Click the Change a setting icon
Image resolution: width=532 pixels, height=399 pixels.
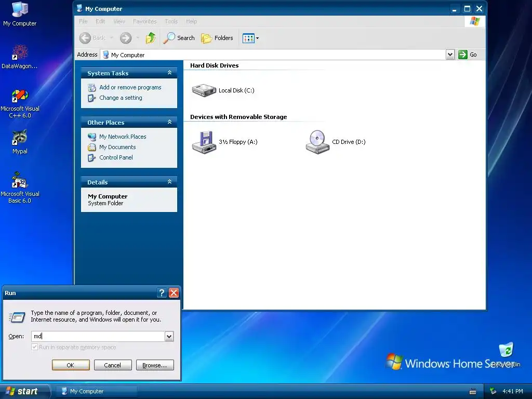(91, 98)
